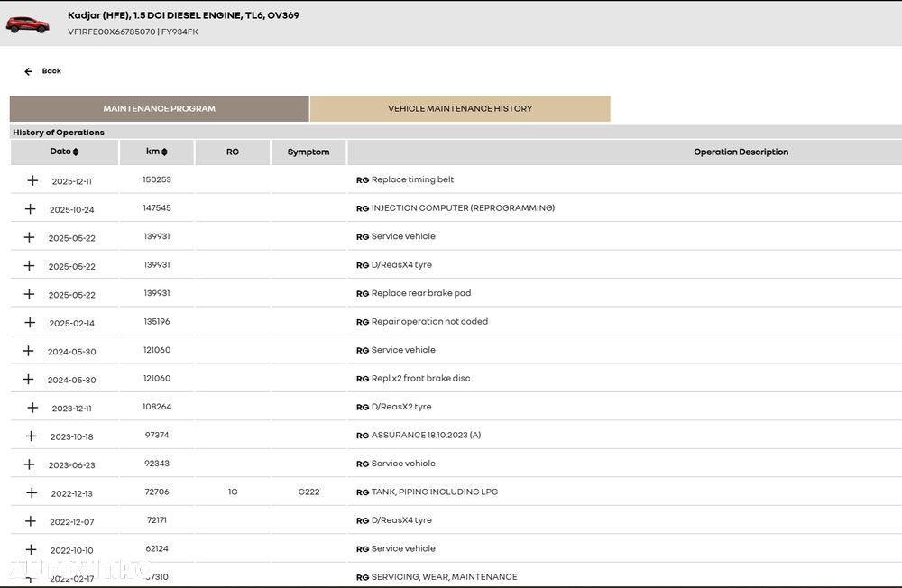Click the red Kadjar car icon
The image size is (902, 588).
tap(27, 24)
